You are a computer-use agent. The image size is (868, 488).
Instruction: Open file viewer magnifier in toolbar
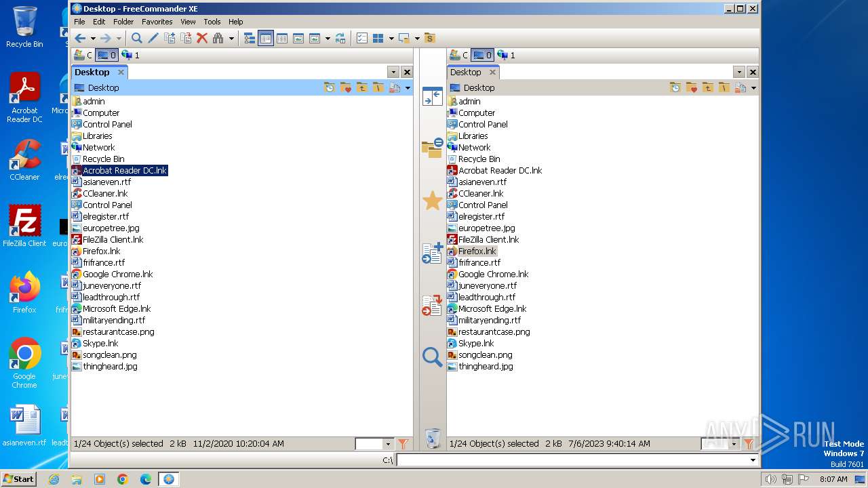tap(137, 39)
